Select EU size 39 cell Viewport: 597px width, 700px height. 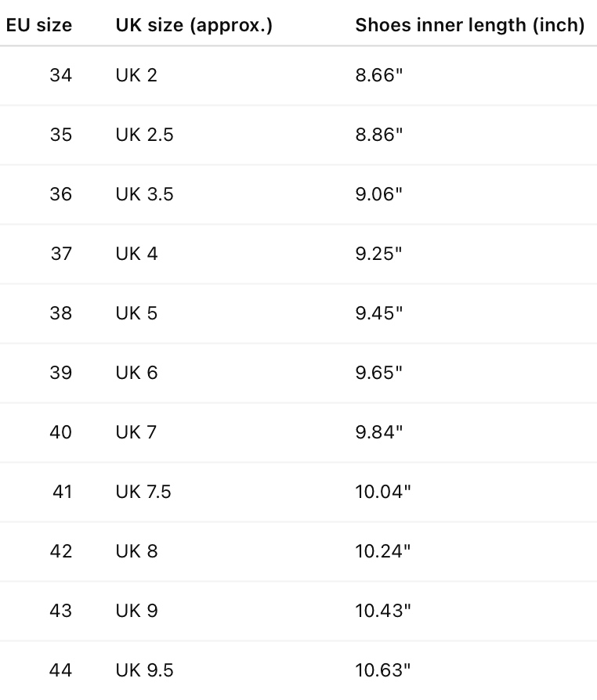(60, 373)
